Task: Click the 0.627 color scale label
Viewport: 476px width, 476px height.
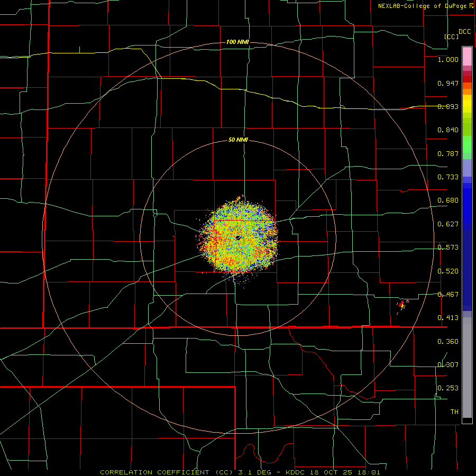Action: click(x=448, y=224)
